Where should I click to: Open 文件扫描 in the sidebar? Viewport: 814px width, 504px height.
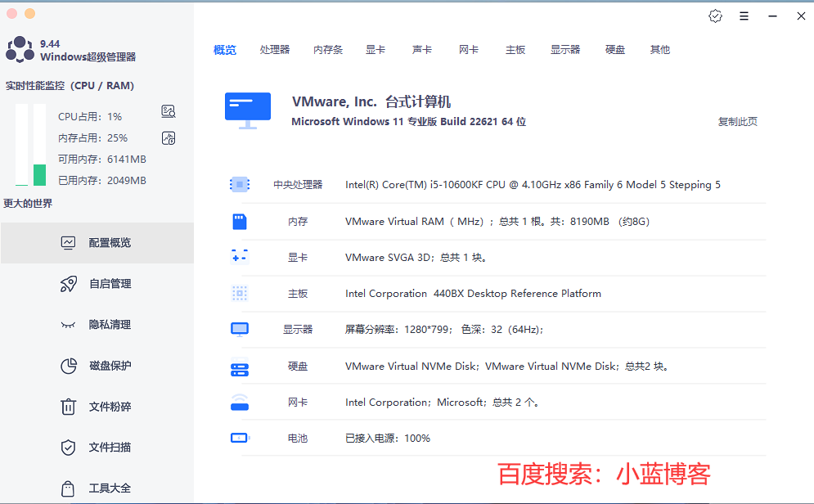(97, 448)
